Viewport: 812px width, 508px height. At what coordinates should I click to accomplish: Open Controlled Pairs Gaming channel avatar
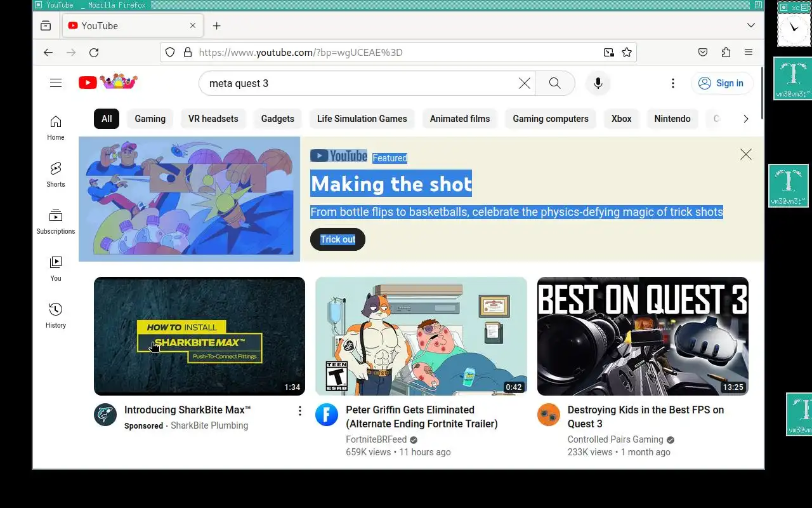(549, 415)
